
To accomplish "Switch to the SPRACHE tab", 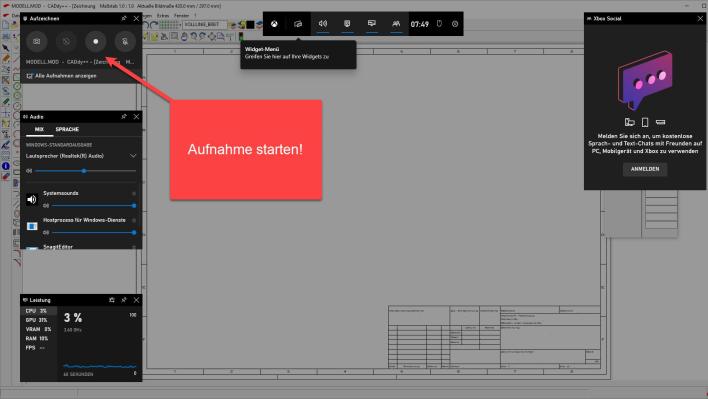I will coord(67,130).
